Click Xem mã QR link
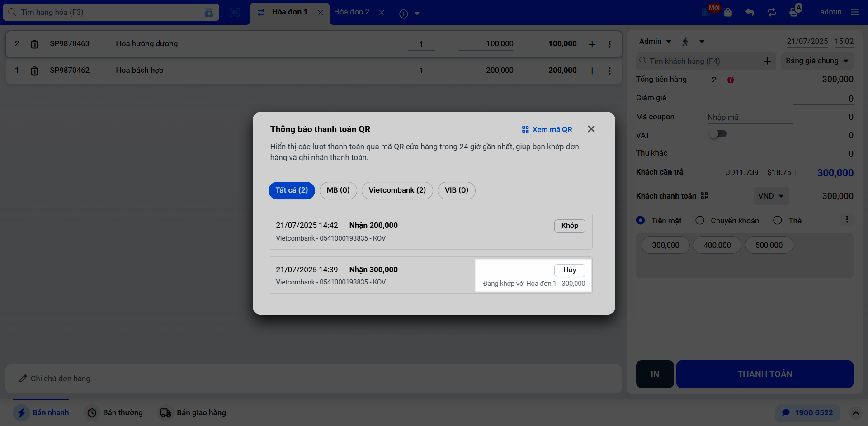868x426 pixels. tap(547, 129)
